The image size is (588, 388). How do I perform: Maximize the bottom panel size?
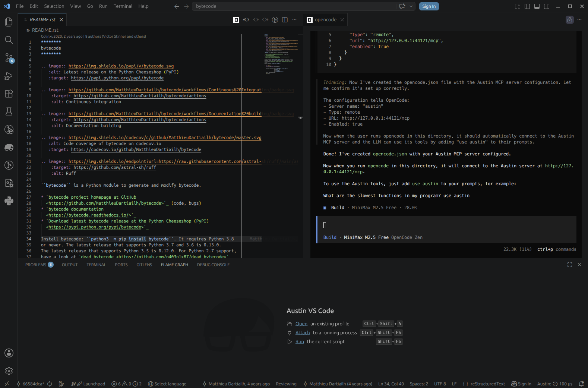click(570, 265)
